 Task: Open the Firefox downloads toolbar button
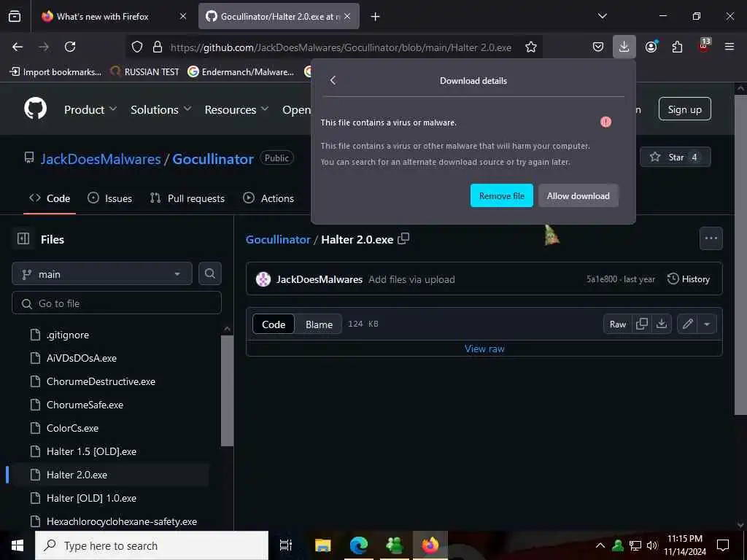(624, 47)
